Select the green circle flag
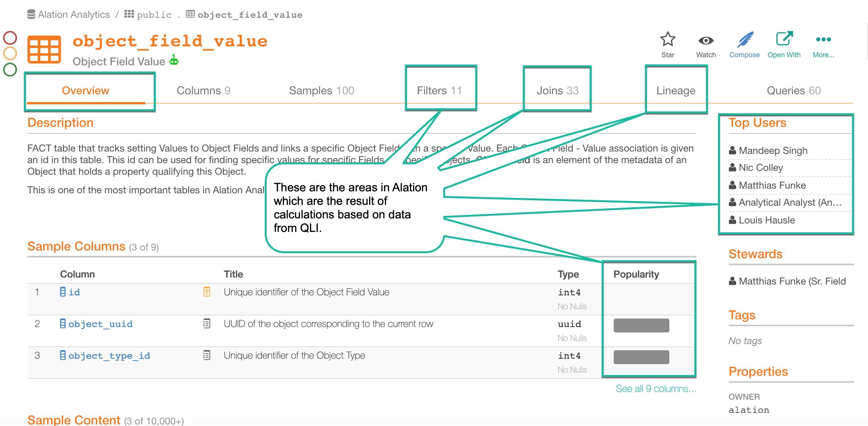Screen dimensions: 868x426 (x=10, y=70)
